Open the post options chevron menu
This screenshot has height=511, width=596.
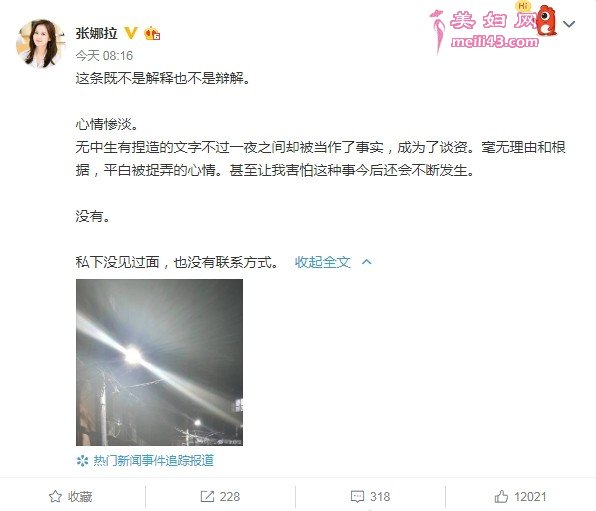[569, 24]
